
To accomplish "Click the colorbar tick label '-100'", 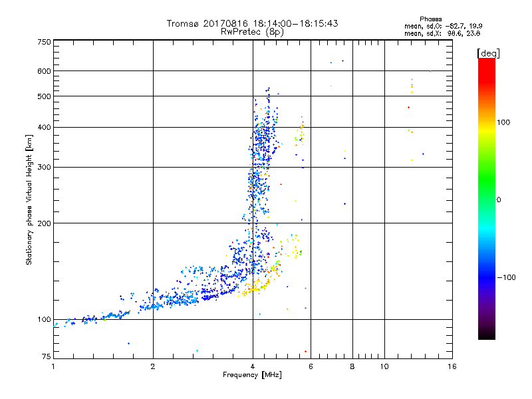I will [x=507, y=277].
